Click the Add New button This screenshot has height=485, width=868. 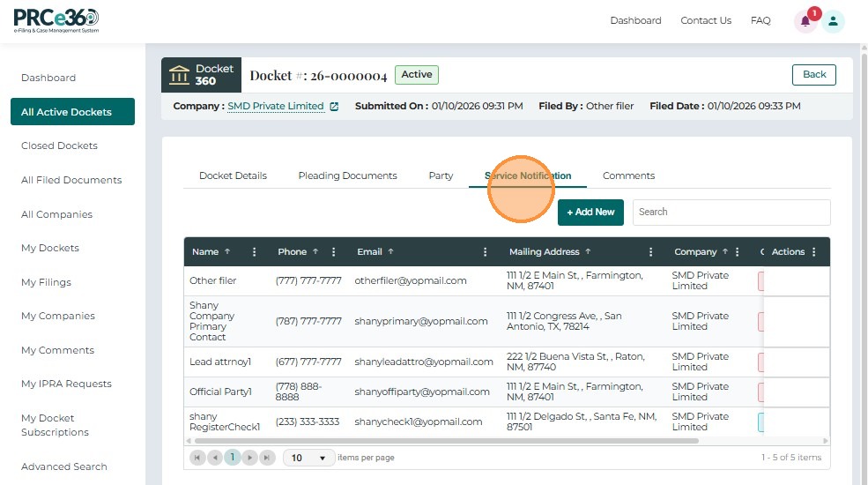[590, 213]
